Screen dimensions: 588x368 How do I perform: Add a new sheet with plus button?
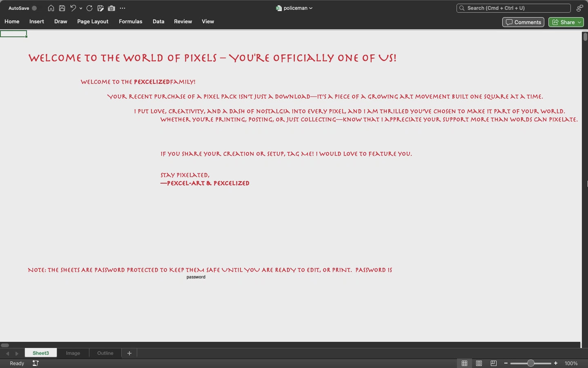point(129,353)
